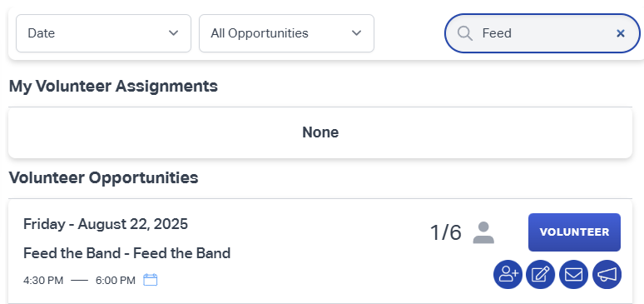The image size is (644, 304).
Task: Open the Feed the Band title
Action: pyautogui.click(x=127, y=253)
